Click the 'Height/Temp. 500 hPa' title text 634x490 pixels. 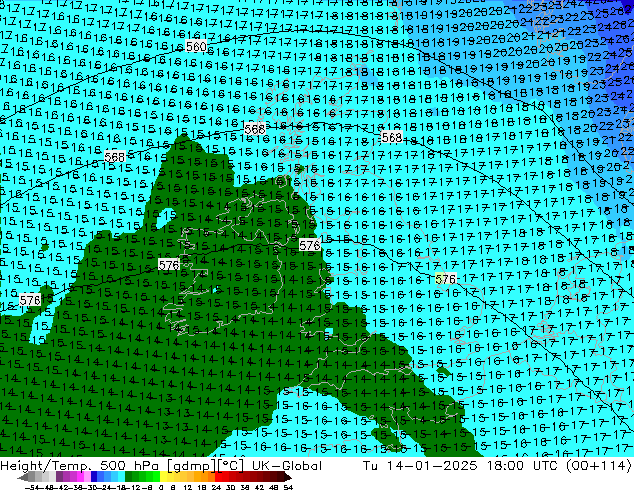[80, 466]
